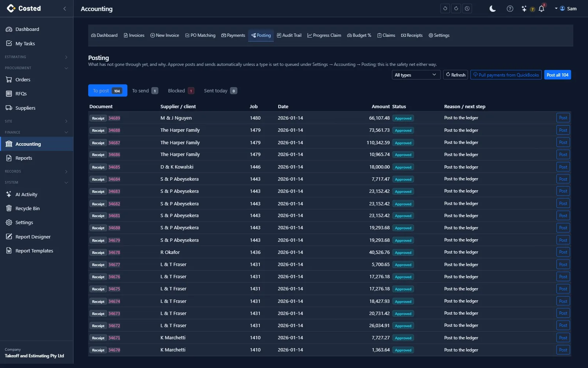Switch to the Audit Trail tab
This screenshot has height=368, width=588.
pyautogui.click(x=289, y=35)
